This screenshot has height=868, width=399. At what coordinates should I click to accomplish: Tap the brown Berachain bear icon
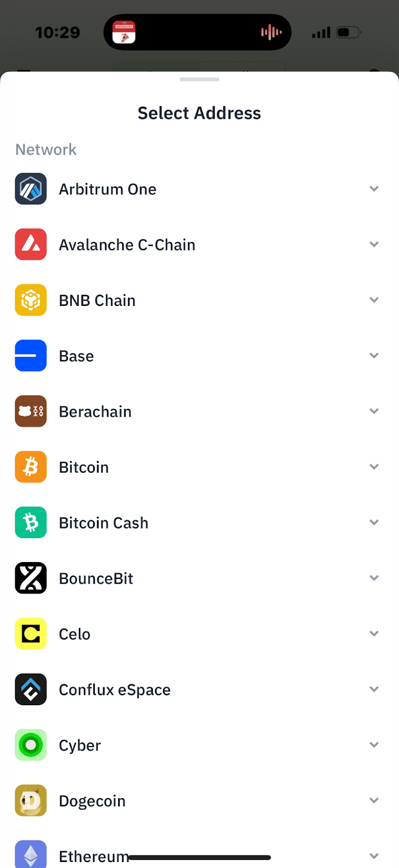pos(31,411)
